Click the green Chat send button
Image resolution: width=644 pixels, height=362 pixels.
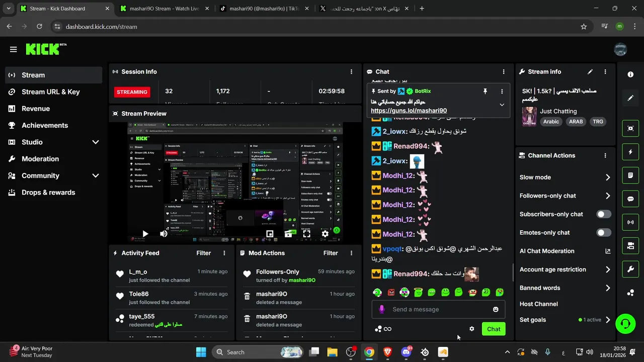[x=494, y=329]
